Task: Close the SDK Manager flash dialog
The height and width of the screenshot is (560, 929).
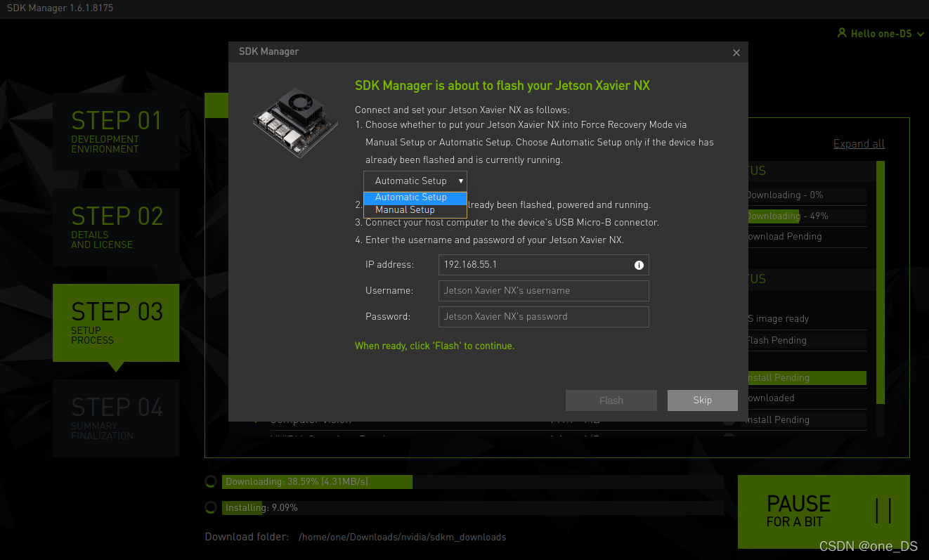Action: tap(736, 53)
